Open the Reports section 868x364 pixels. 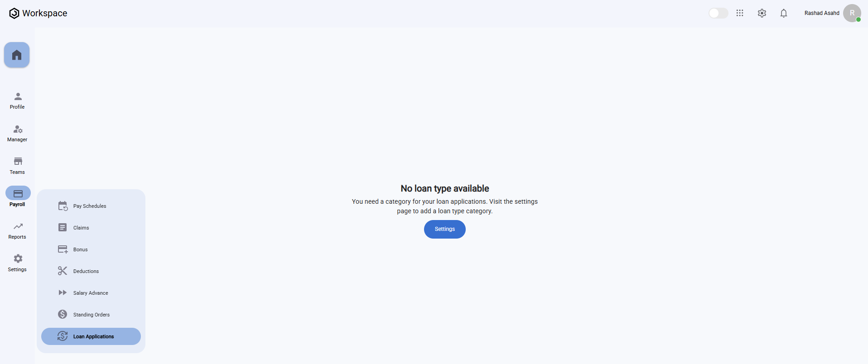pyautogui.click(x=17, y=231)
